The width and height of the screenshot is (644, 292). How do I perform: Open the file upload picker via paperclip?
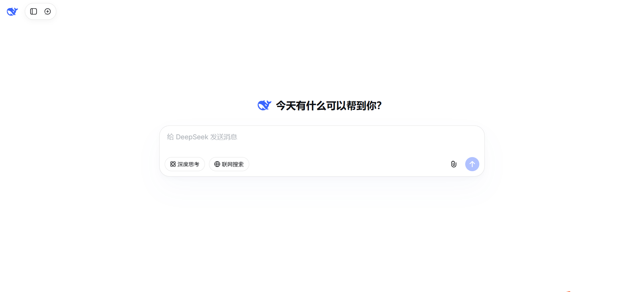pyautogui.click(x=453, y=164)
